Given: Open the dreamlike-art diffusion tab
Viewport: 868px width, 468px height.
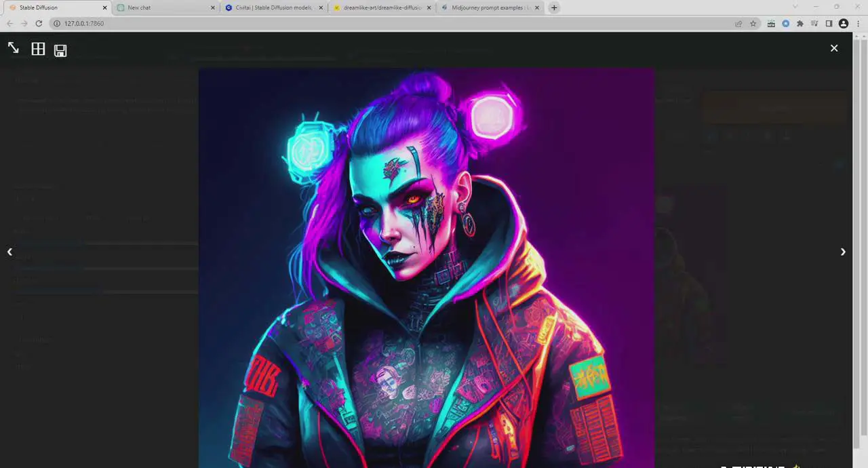Looking at the screenshot, I should [x=380, y=7].
